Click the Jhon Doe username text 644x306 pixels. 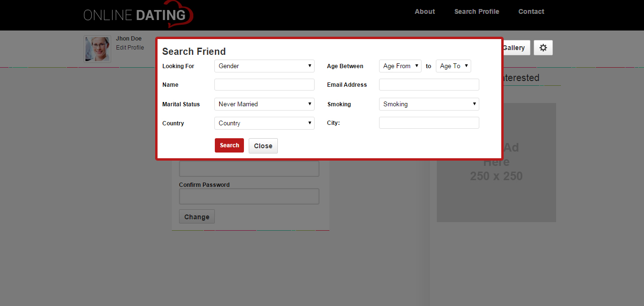(129, 39)
